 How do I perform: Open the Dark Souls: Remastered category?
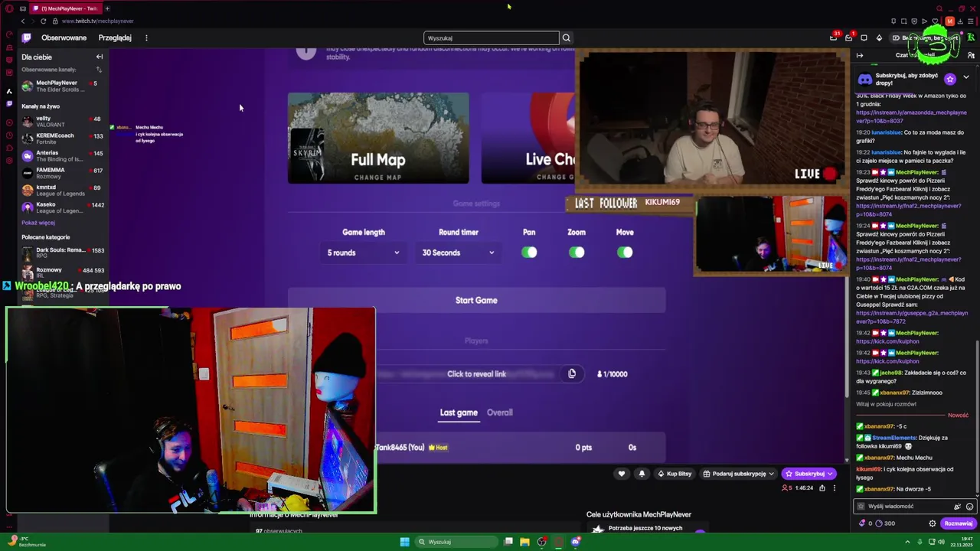point(63,253)
